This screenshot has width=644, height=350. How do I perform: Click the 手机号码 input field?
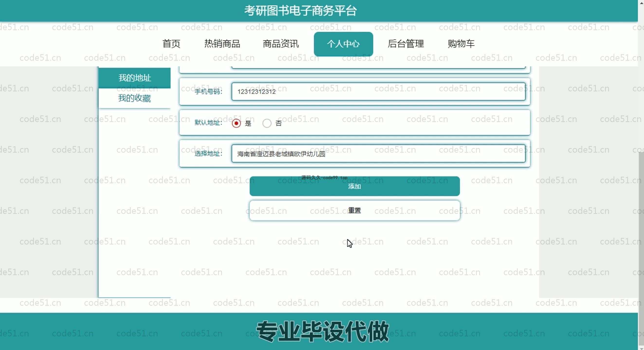(x=378, y=92)
